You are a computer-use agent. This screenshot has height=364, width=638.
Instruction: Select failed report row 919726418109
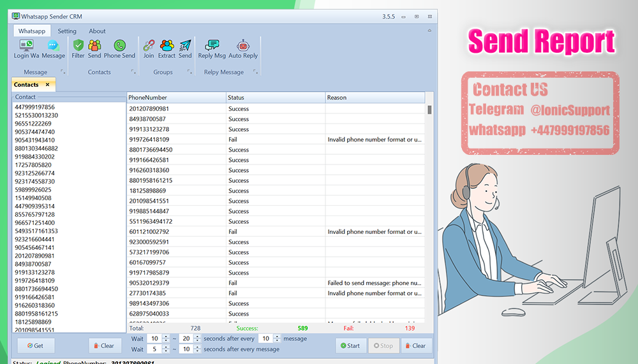pos(276,140)
